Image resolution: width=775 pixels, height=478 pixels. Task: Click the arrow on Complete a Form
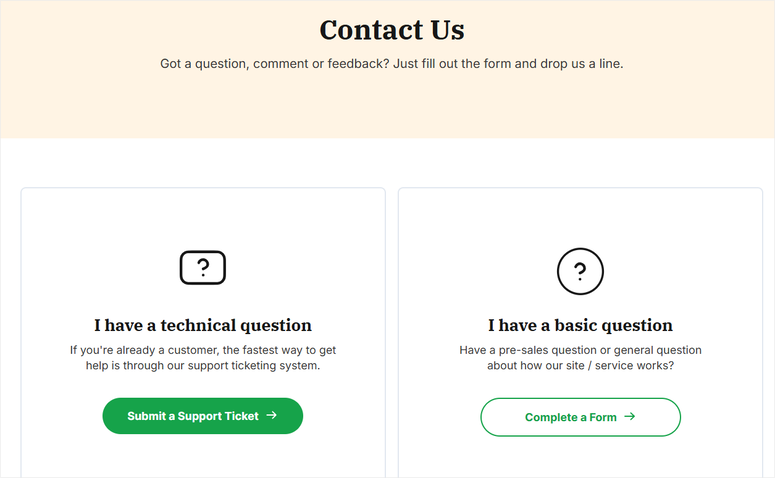[x=630, y=417]
